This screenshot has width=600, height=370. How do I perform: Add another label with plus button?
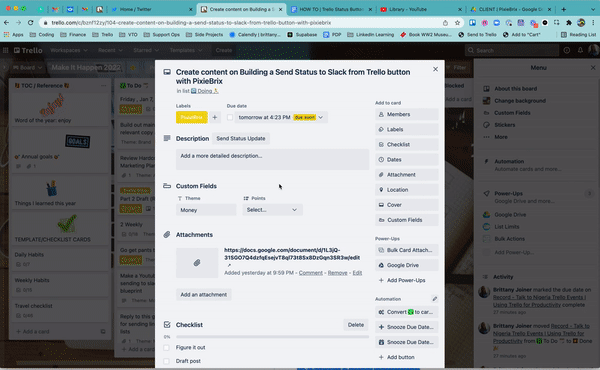pos(215,117)
